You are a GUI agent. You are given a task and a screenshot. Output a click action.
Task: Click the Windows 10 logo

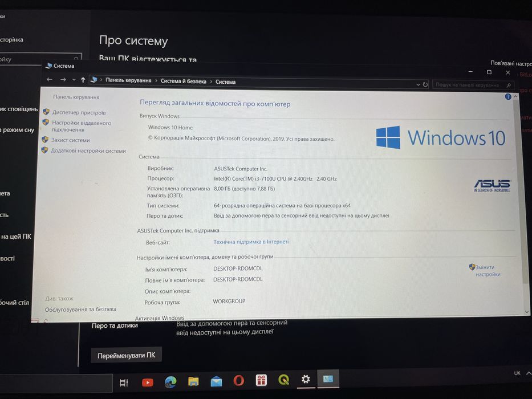441,137
